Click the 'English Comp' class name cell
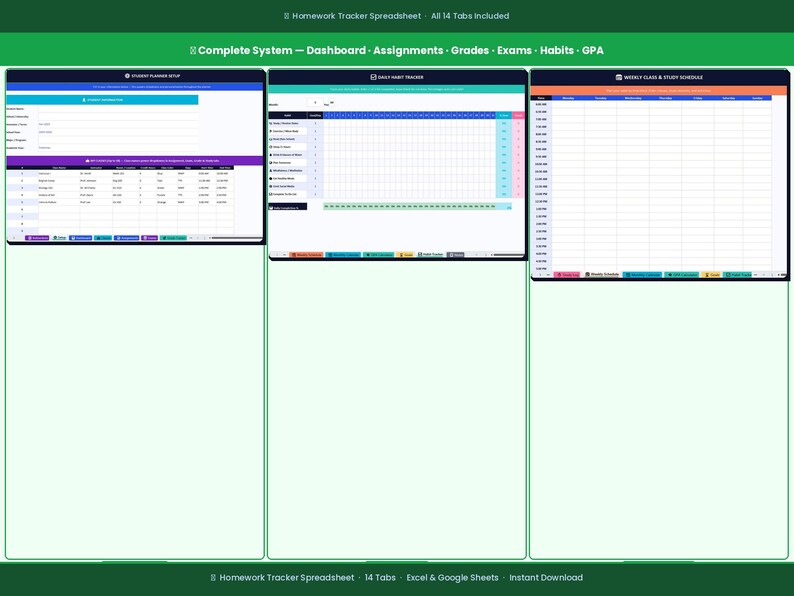Screen dimensions: 794x596 point(59,180)
